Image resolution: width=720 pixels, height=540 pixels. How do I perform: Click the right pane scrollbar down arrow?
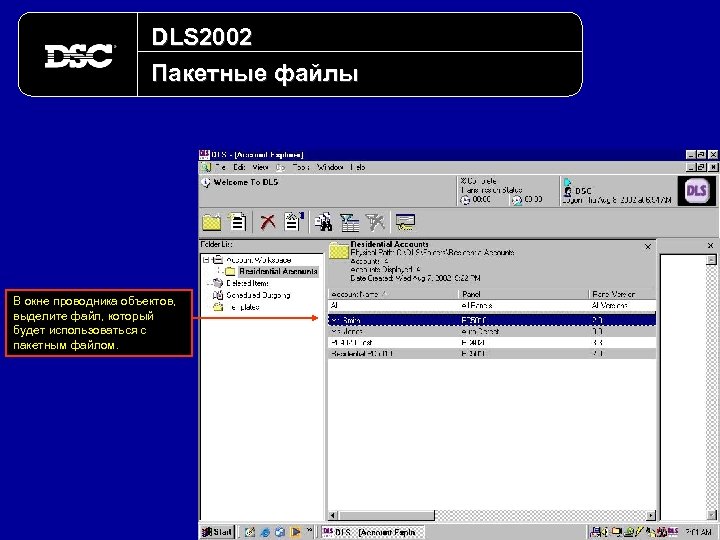point(711,515)
